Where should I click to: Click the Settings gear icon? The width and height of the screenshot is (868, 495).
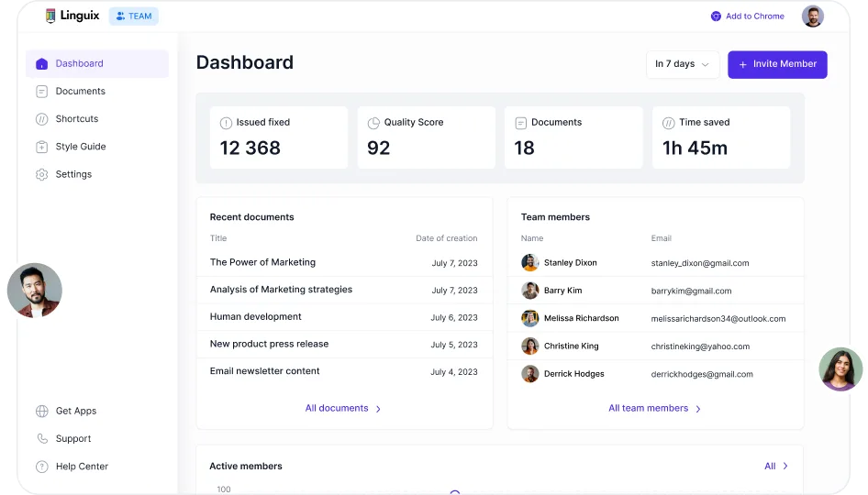[x=41, y=174]
